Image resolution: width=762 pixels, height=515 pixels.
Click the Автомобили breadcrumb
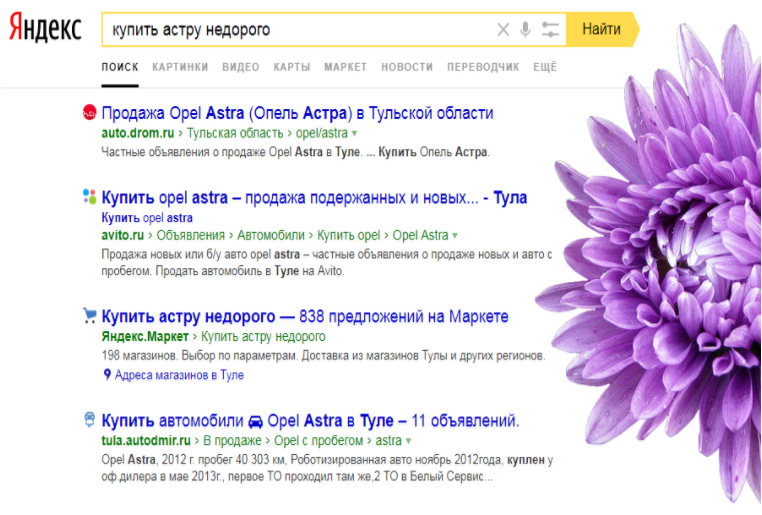pos(271,235)
